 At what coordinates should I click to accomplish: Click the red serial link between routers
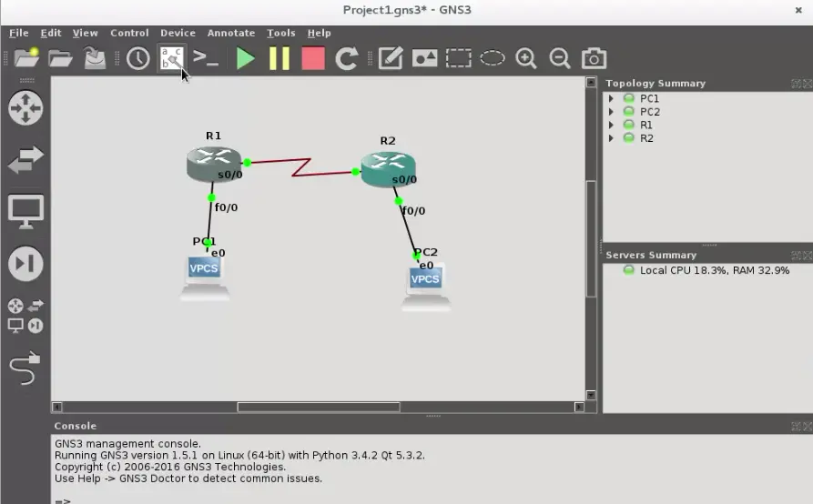[300, 166]
